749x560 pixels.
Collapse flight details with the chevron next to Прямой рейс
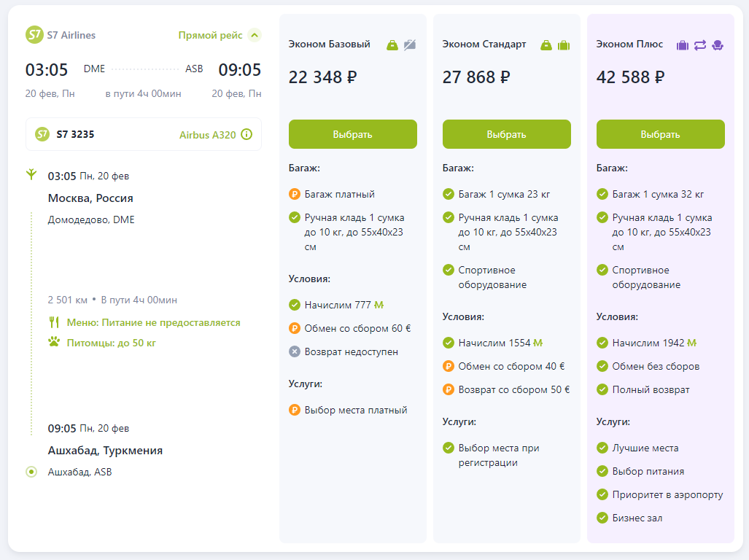pyautogui.click(x=254, y=35)
